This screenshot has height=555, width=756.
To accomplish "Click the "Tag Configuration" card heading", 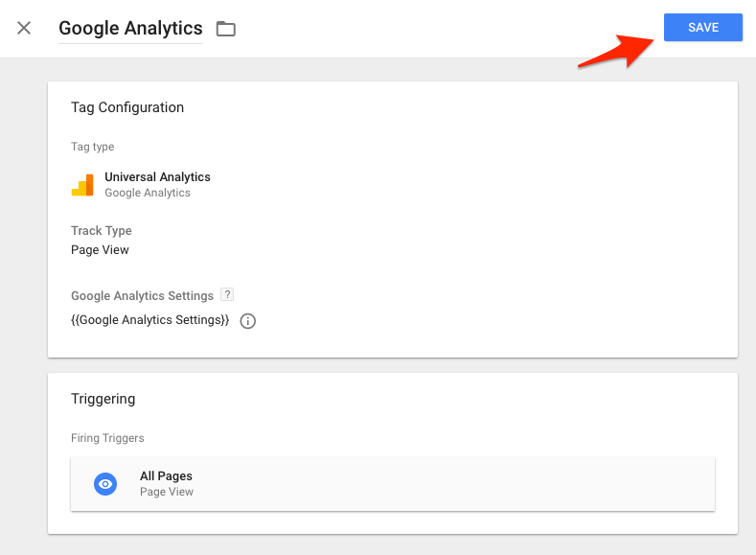I will pyautogui.click(x=127, y=107).
